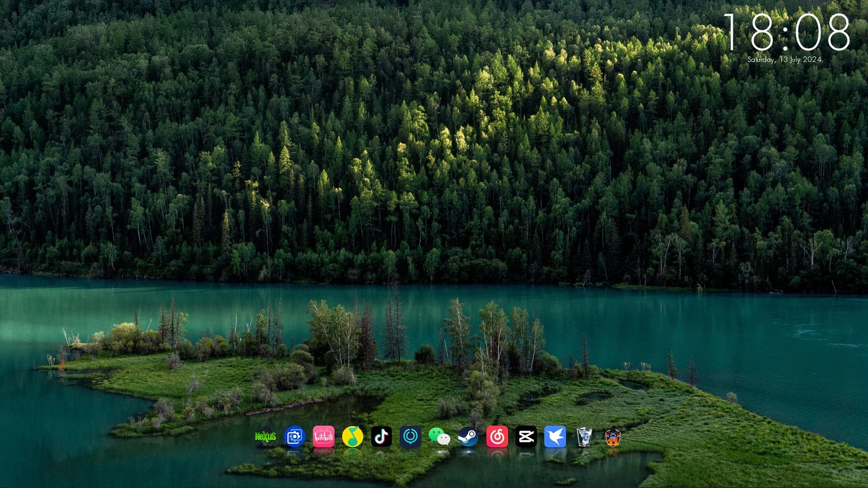Image resolution: width=868 pixels, height=488 pixels.
Task: Open the Nexus dock settings icon
Action: coord(265,436)
